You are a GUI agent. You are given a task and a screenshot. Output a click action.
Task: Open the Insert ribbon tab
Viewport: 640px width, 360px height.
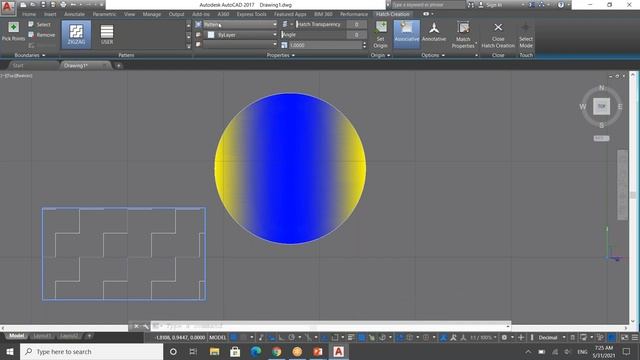pyautogui.click(x=50, y=14)
